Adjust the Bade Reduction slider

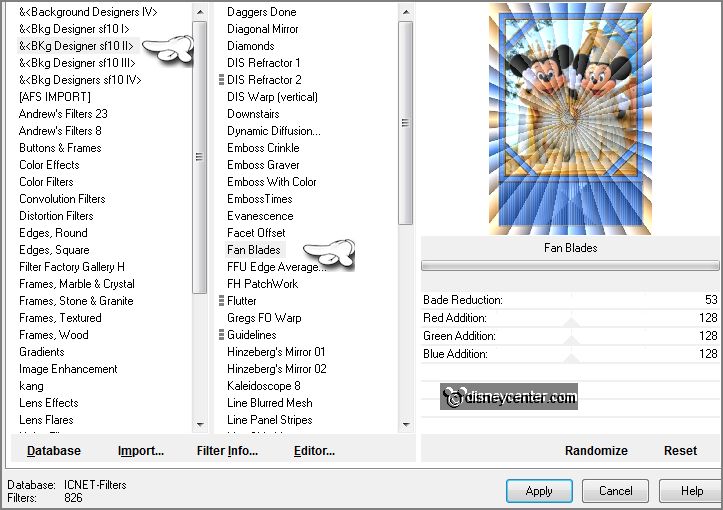tap(570, 300)
